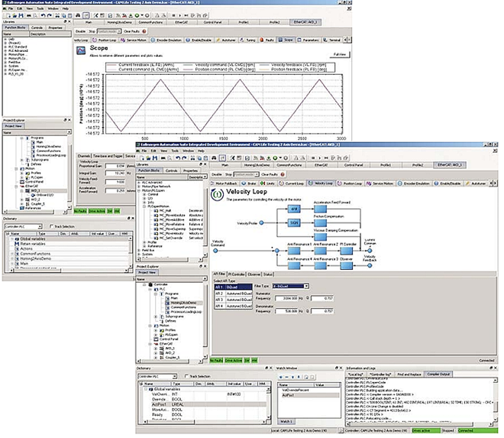504x438 pixels.
Task: Tick Track Selection in the front window Dictionary
Action: tap(186, 376)
